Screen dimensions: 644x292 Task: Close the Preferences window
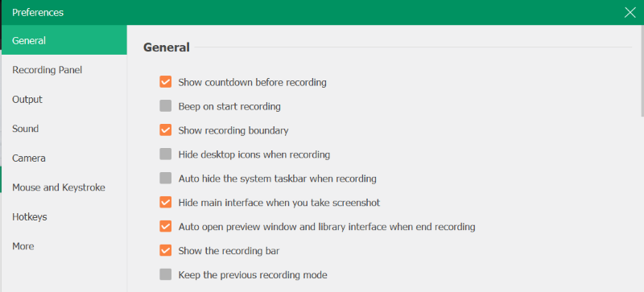[x=630, y=12]
